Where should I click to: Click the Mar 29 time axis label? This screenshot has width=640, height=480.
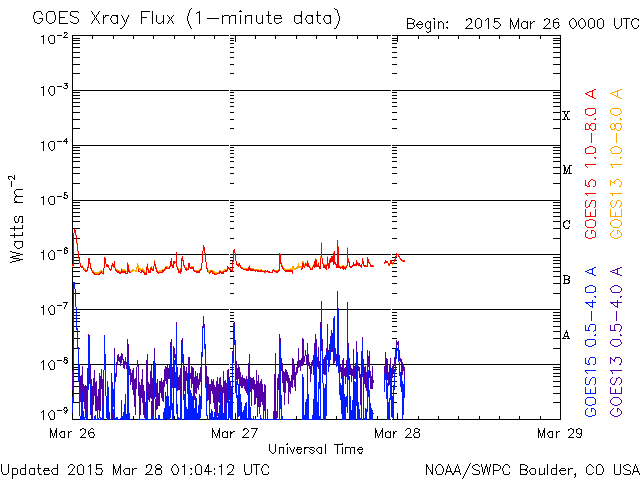[x=560, y=433]
